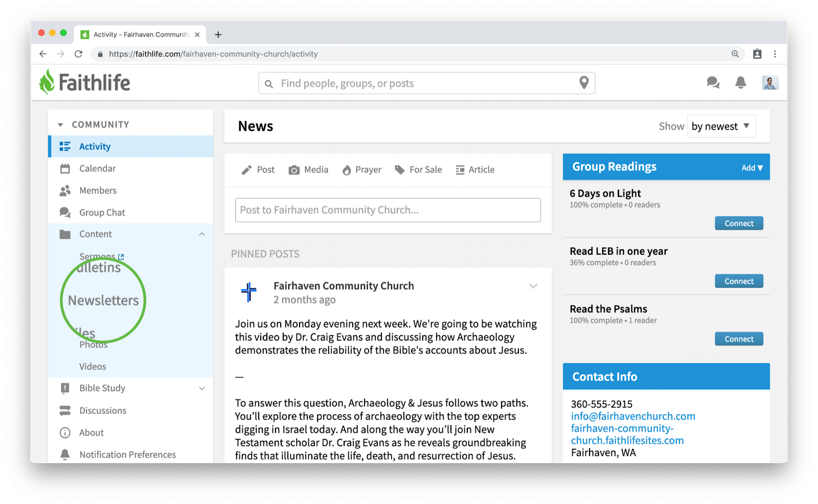This screenshot has height=504, width=818.
Task: Open Videos under Content
Action: tap(93, 366)
